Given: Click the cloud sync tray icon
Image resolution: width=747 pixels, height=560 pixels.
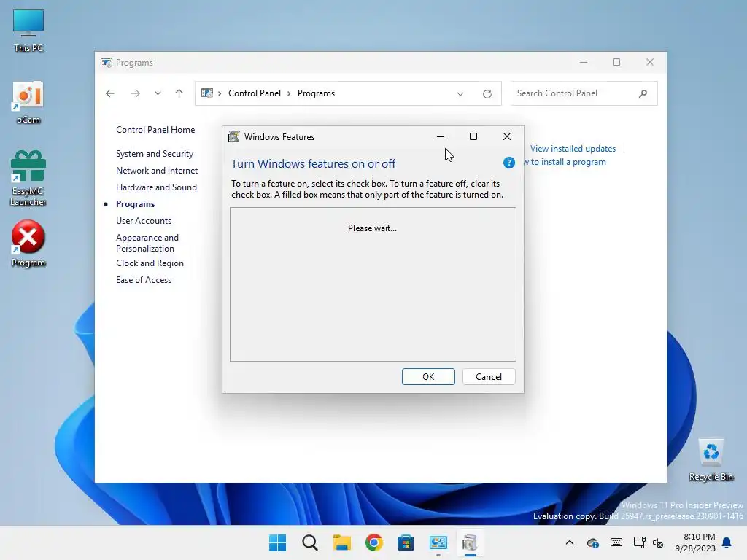Looking at the screenshot, I should [x=592, y=542].
